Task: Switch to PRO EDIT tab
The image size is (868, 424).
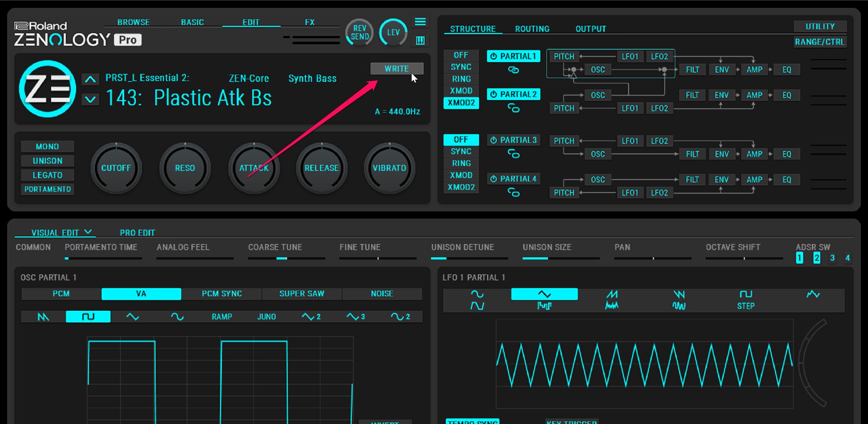Action: click(137, 233)
